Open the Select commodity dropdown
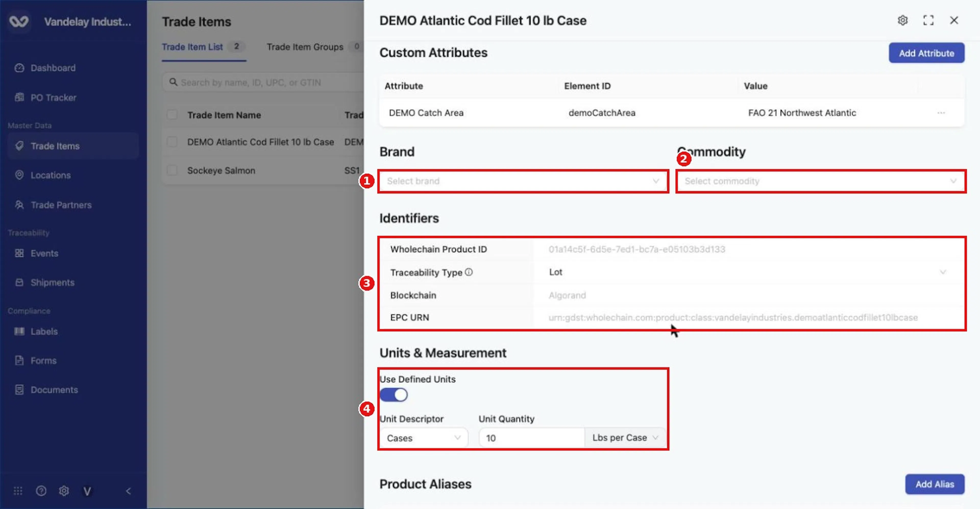980x509 pixels. pyautogui.click(x=821, y=181)
